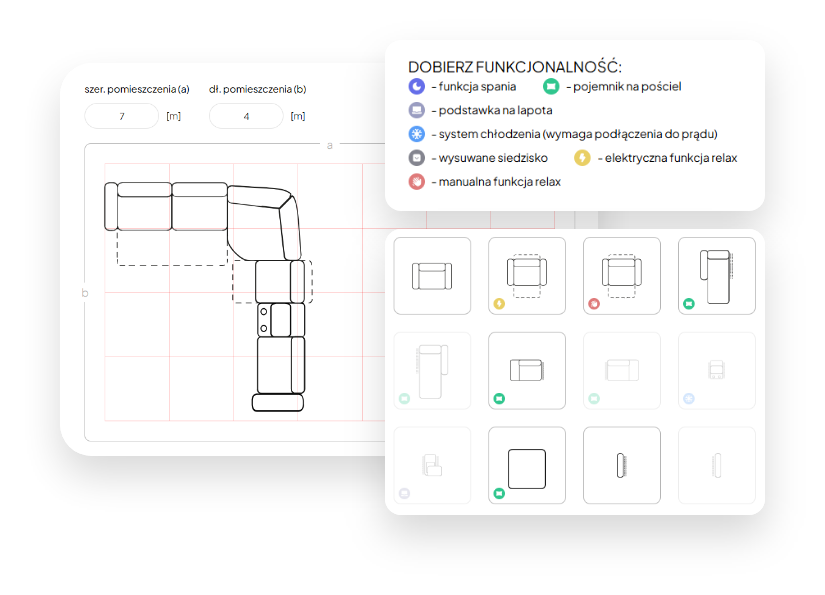Viewport: 825px width, 595px height.
Task: Click the 'szer. pomieszczenia (a)' label
Action: coord(137,89)
